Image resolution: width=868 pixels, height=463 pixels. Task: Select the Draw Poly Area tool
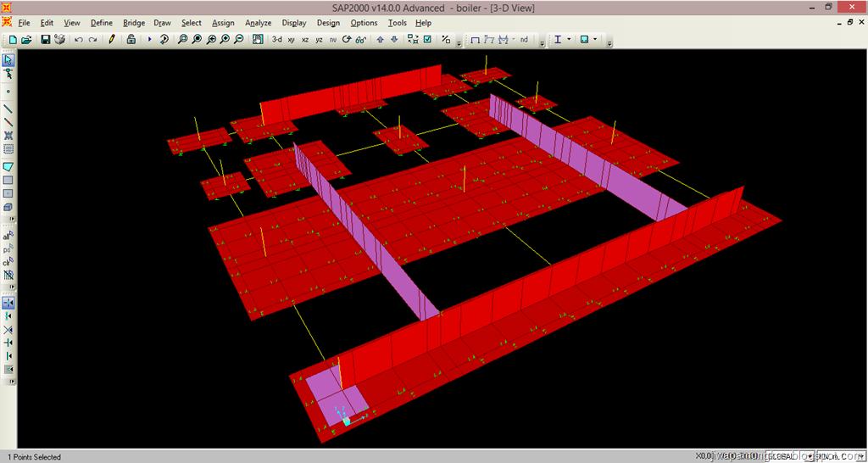8,166
